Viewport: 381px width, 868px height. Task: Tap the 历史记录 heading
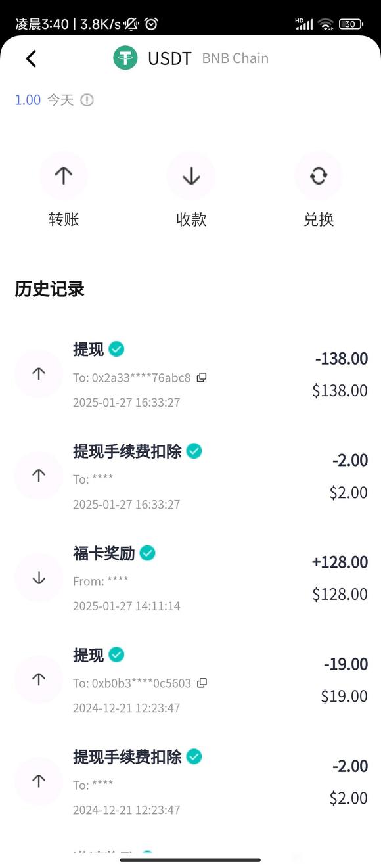[x=50, y=289]
